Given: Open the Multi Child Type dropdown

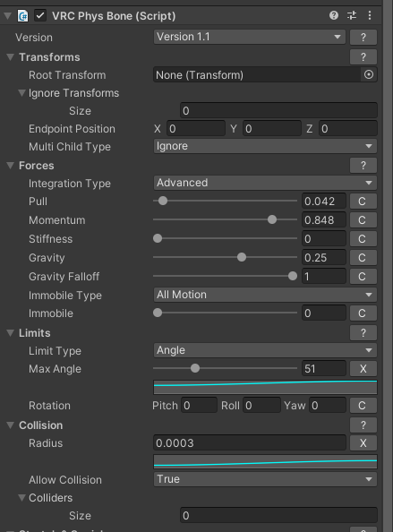Looking at the screenshot, I should pos(265,146).
